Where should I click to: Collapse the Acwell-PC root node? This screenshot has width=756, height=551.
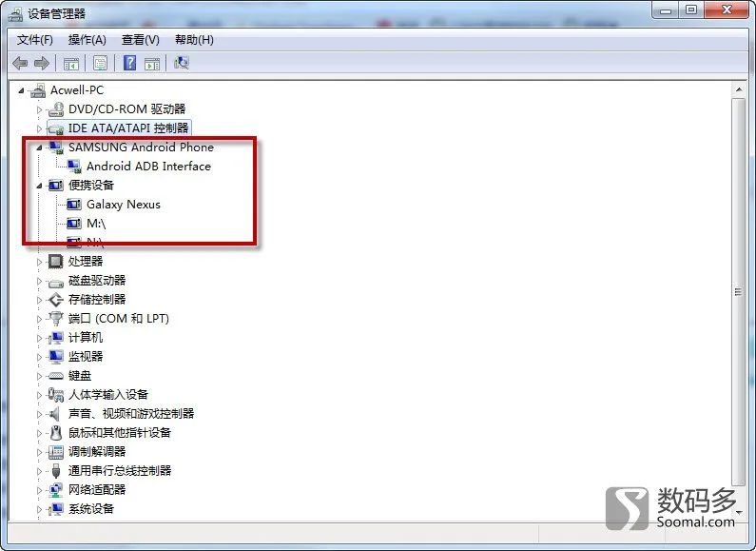click(21, 90)
